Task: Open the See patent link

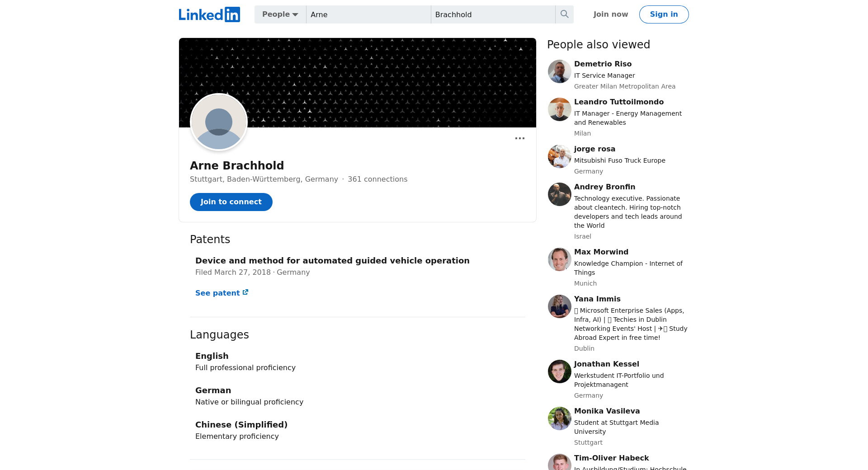Action: click(x=217, y=293)
